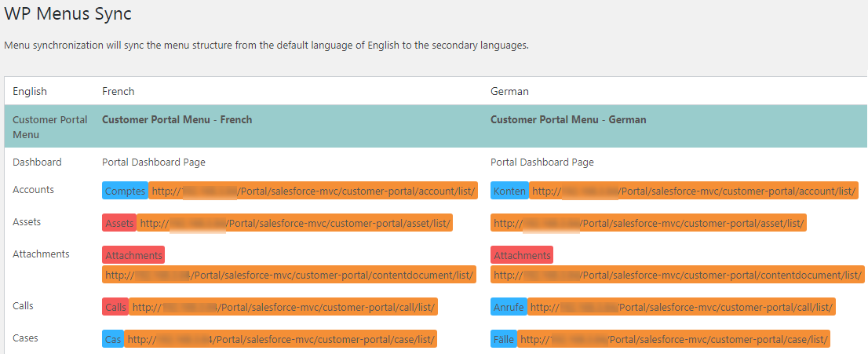Open the French account list URL
The image size is (868, 354).
313,191
